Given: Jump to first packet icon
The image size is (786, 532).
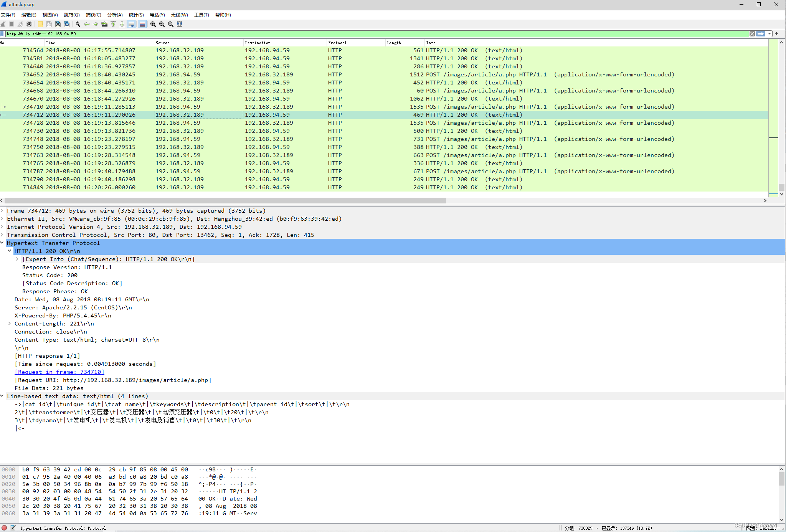Looking at the screenshot, I should click(x=113, y=24).
